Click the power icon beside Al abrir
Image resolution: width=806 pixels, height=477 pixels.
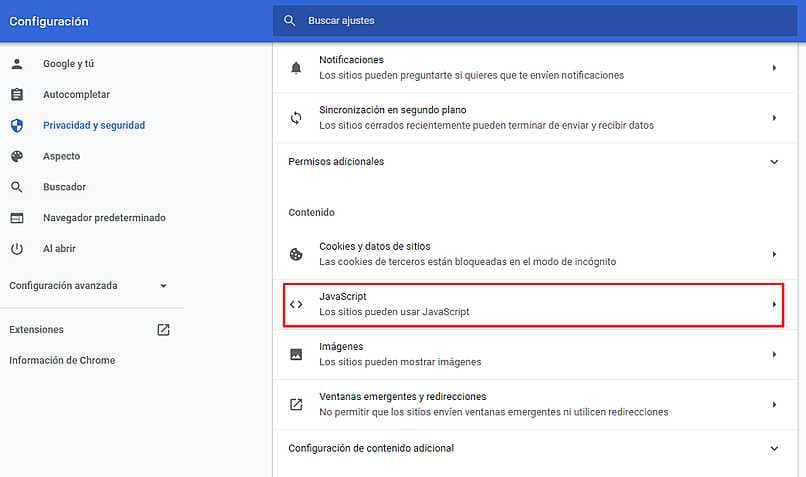[x=17, y=249]
